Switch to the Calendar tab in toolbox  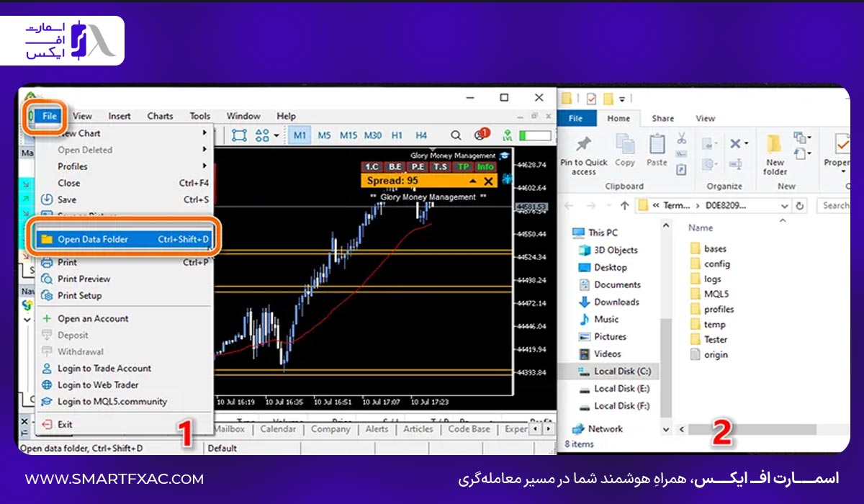[278, 429]
